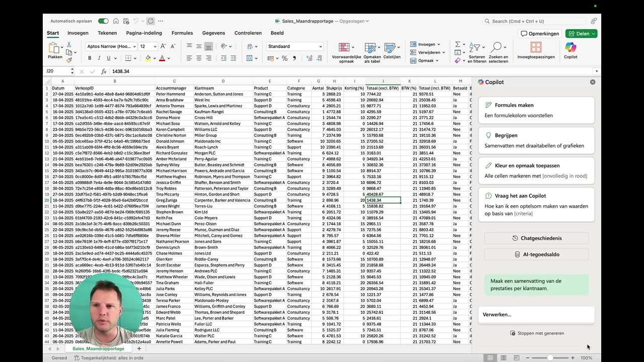The image size is (644, 362).
Task: Click the Undo arrow icon
Action: (136, 21)
